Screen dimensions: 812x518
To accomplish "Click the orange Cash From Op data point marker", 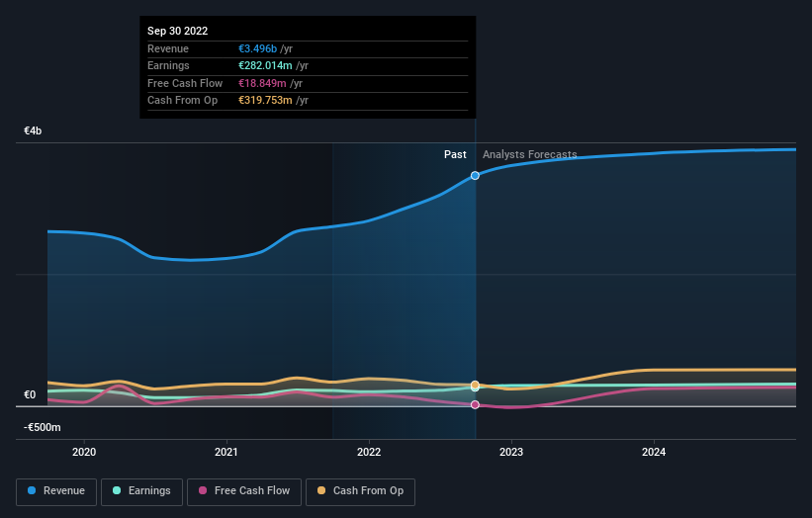I will pyautogui.click(x=475, y=385).
